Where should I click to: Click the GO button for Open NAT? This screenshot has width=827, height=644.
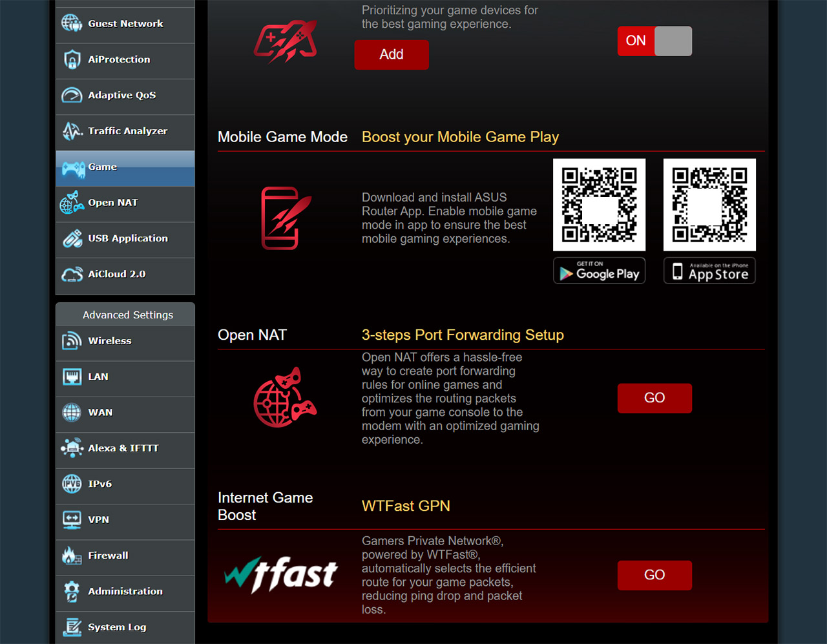654,398
